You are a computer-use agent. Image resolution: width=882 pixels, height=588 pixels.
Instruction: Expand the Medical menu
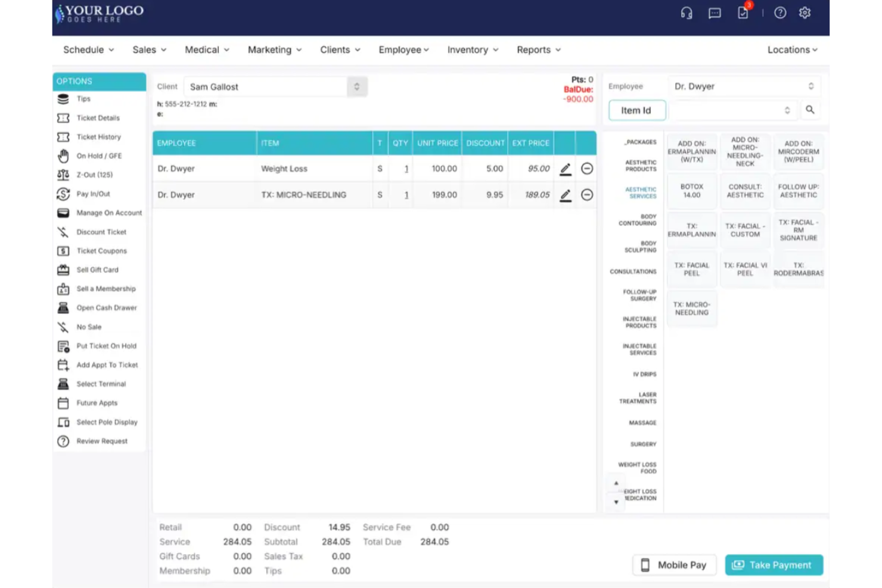pos(207,50)
